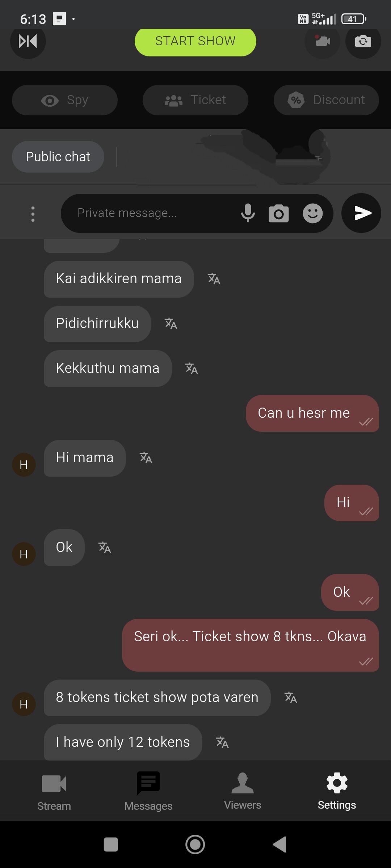
Task: Open the Settings tab
Action: [337, 791]
